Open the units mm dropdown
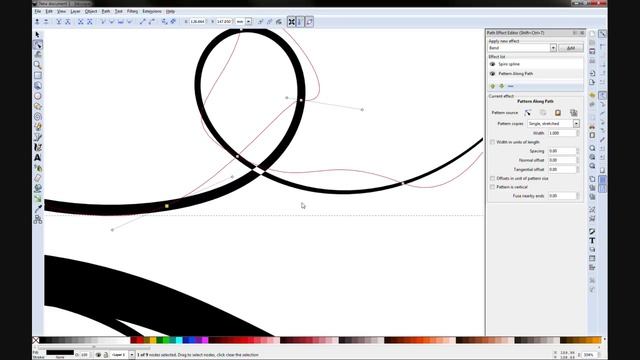Screen dimensions: 640x360 pyautogui.click(x=249, y=21)
